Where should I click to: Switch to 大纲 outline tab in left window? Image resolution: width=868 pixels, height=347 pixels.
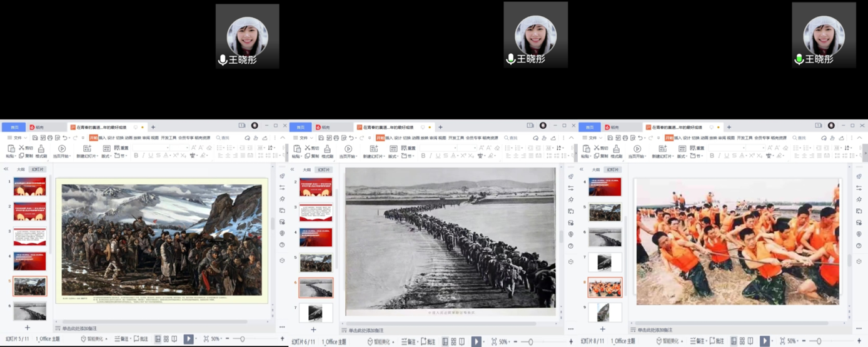[x=21, y=169]
